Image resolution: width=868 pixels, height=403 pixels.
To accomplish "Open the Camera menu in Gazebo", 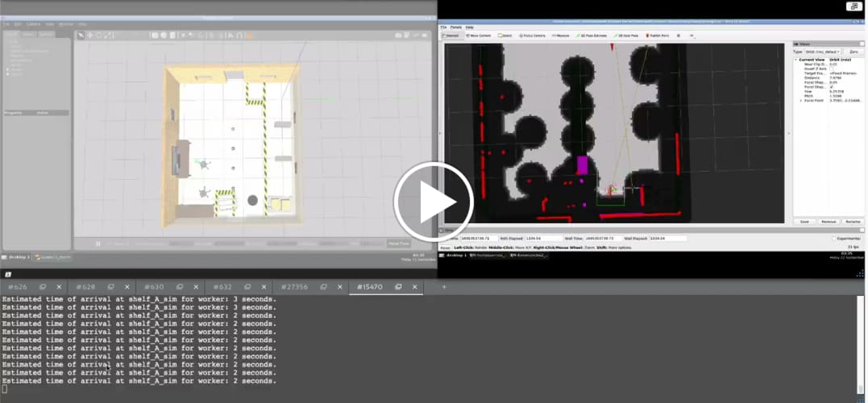I will (x=33, y=24).
